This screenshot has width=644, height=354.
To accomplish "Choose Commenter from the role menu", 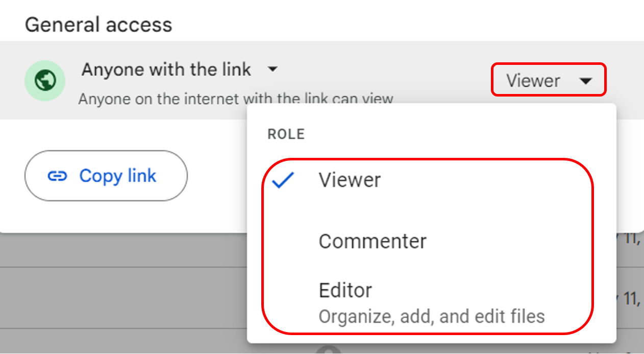I will point(373,241).
